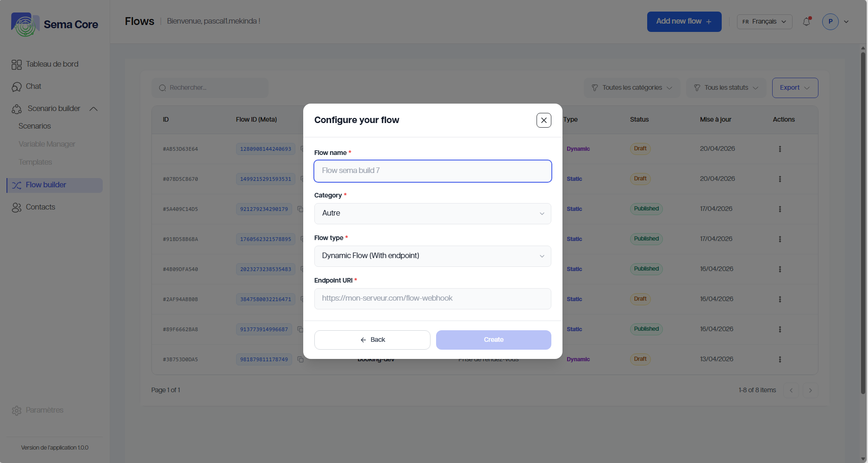This screenshot has height=463, width=868.
Task: Click the Create button
Action: tap(493, 340)
